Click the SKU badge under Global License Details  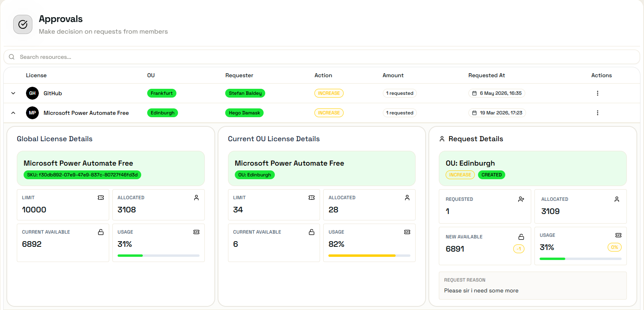[82, 175]
